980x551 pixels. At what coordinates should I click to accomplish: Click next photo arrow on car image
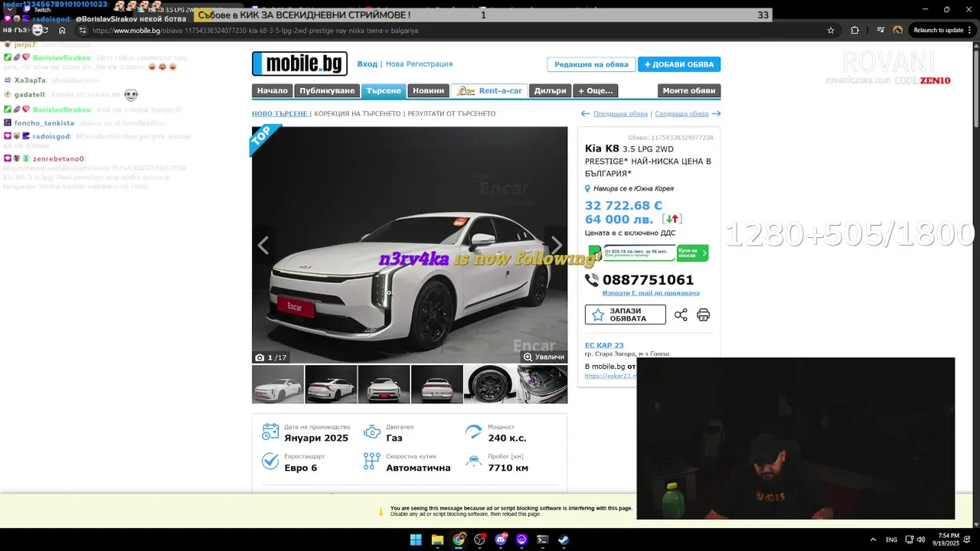pyautogui.click(x=557, y=245)
